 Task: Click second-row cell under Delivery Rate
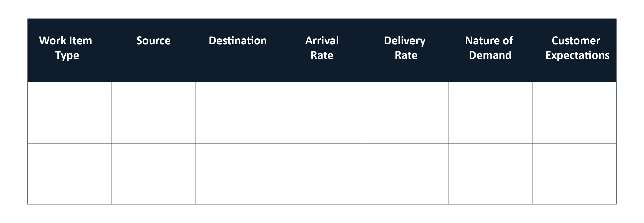click(406, 174)
